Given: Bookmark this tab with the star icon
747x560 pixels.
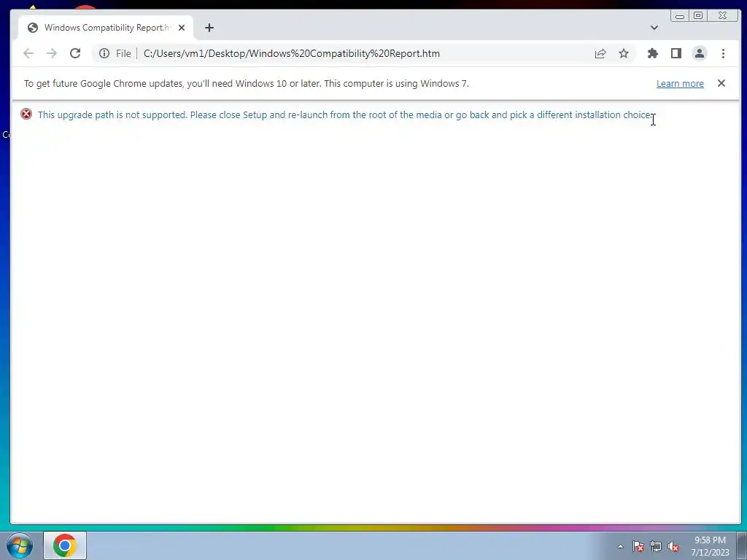Looking at the screenshot, I should tap(624, 53).
